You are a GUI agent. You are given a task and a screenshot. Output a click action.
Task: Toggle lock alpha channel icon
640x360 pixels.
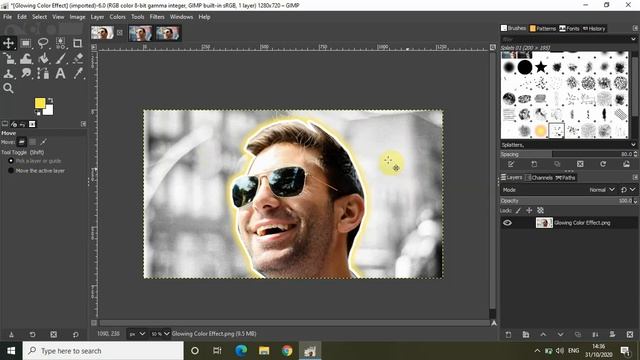point(540,211)
